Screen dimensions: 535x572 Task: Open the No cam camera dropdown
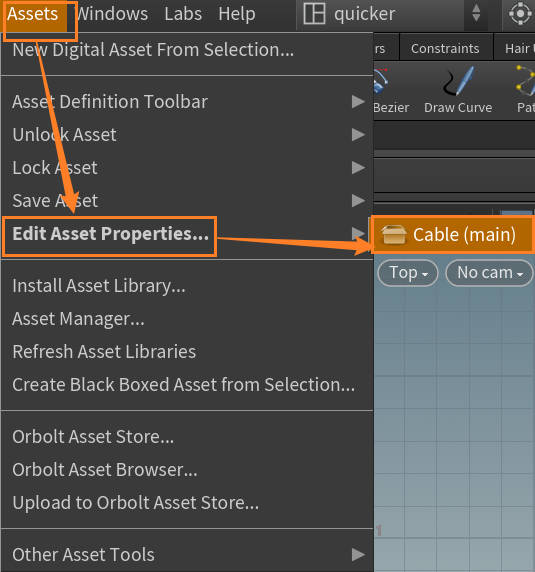[x=489, y=273]
